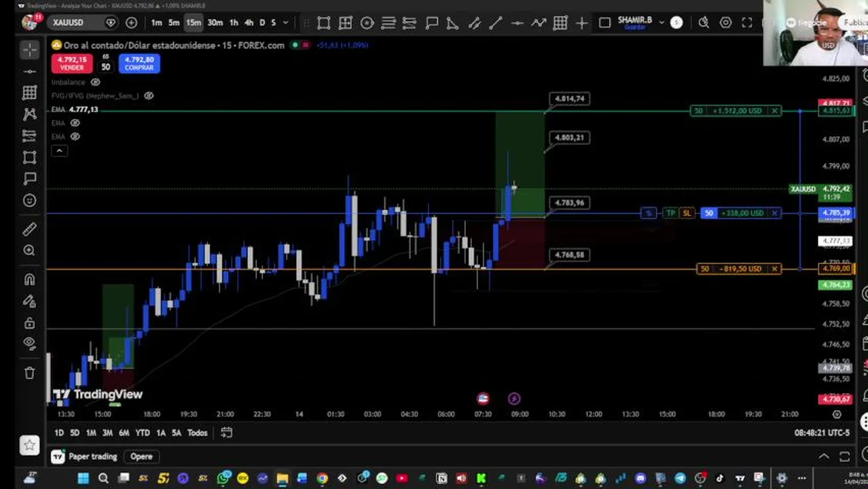Open the Gann and Fibonacci grid tool
The width and height of the screenshot is (868, 489).
[29, 92]
